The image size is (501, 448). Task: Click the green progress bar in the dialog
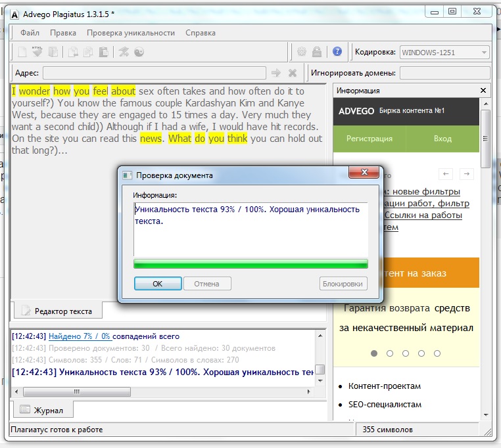coord(251,264)
